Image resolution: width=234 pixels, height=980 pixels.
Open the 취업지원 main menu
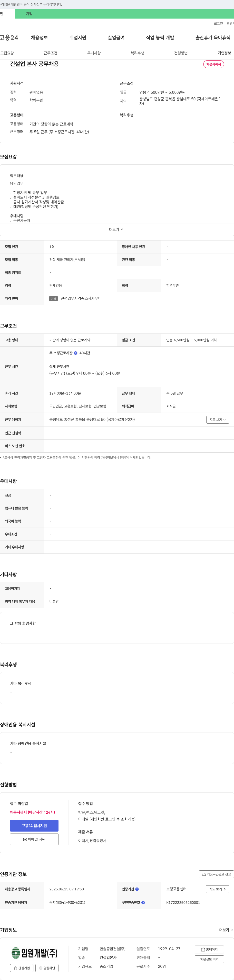(78, 38)
